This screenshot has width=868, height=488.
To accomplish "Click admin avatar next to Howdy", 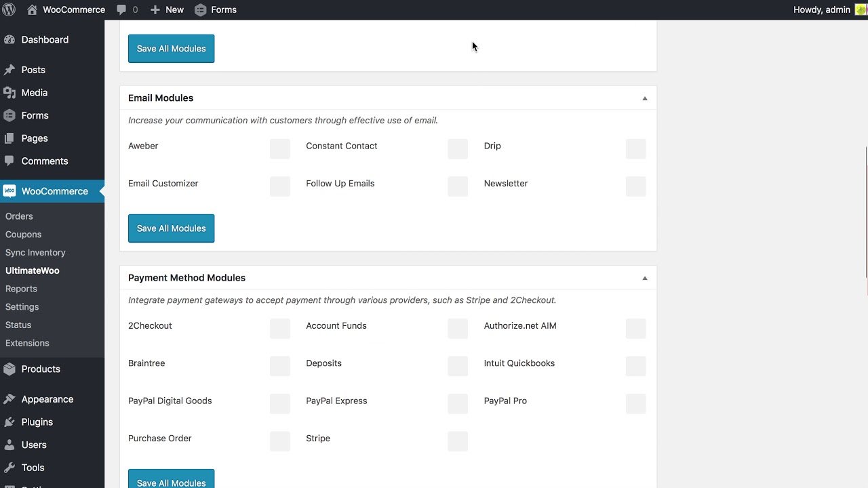I will (x=861, y=9).
